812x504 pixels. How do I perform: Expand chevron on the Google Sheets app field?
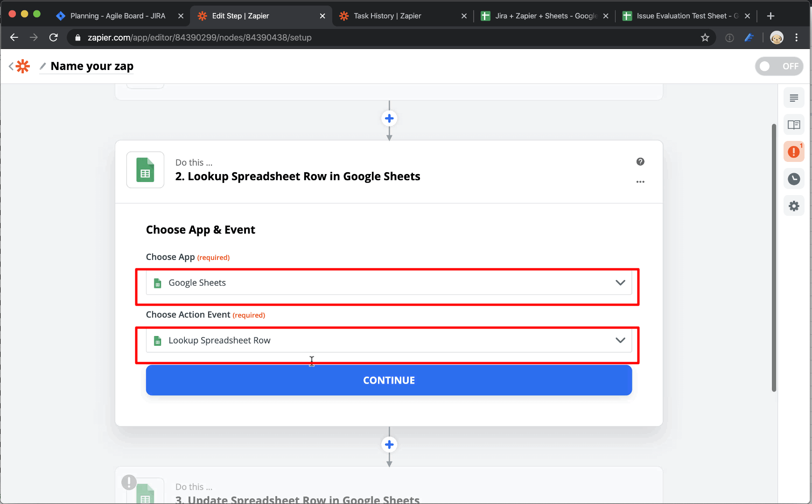click(620, 283)
